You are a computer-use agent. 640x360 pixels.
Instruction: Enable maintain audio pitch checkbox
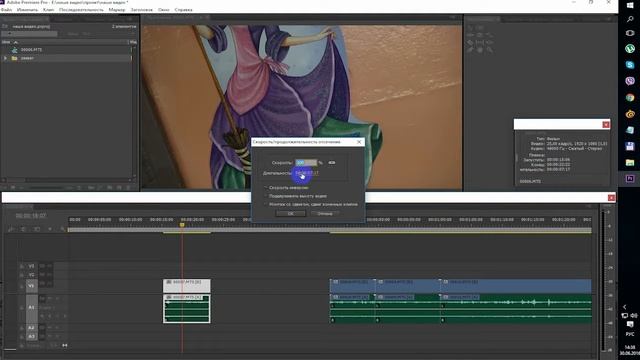[266, 196]
